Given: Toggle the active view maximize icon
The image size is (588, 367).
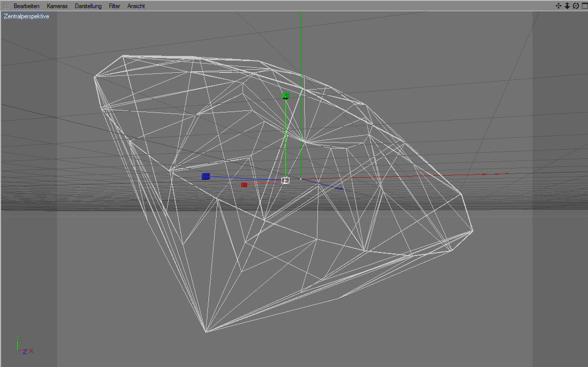Looking at the screenshot, I should (584, 6).
